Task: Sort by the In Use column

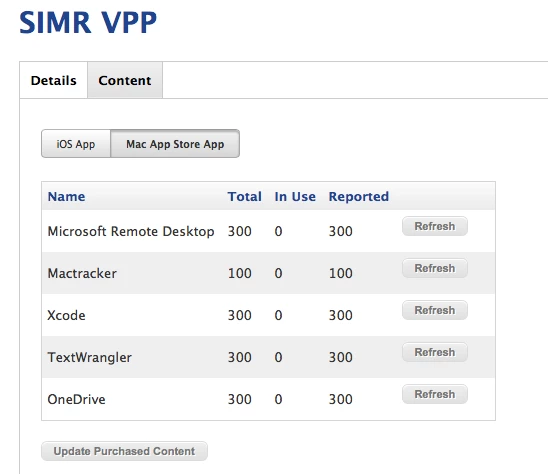Action: (x=295, y=196)
